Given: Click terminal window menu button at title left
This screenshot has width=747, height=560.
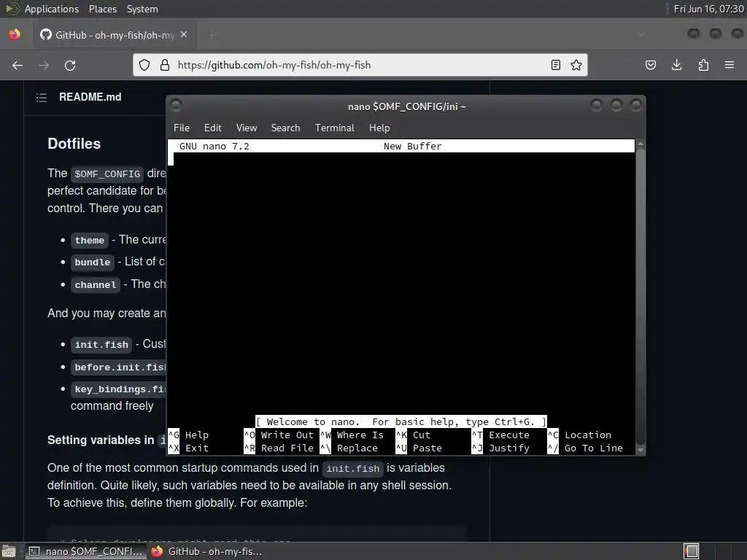Looking at the screenshot, I should (176, 105).
